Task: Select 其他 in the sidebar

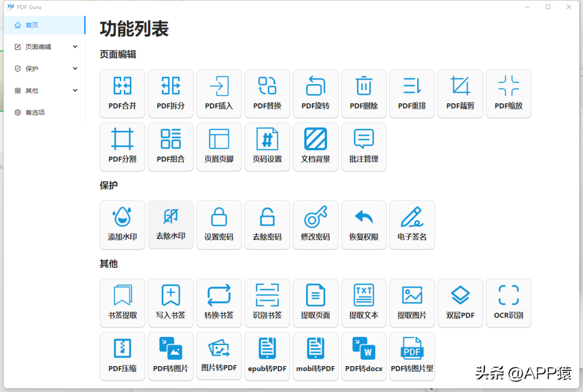Action: point(45,90)
